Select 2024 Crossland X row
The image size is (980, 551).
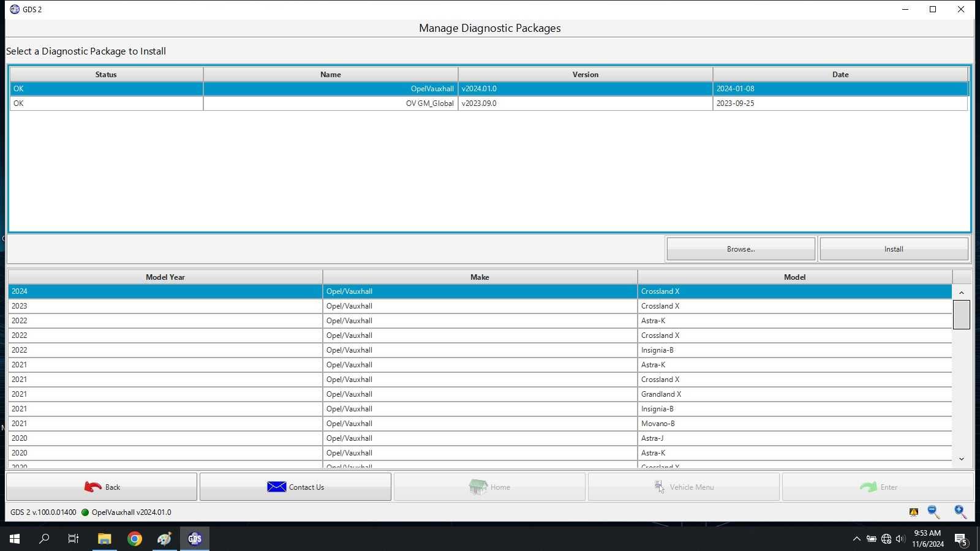pos(480,291)
